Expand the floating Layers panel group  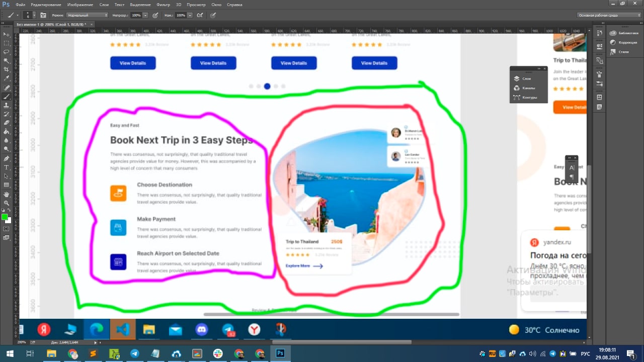coord(538,68)
